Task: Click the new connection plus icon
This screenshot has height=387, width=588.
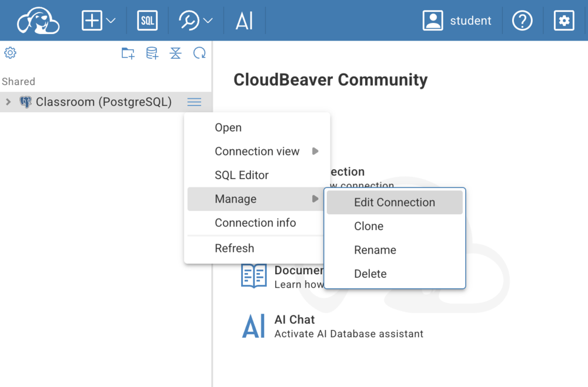Action: point(92,20)
